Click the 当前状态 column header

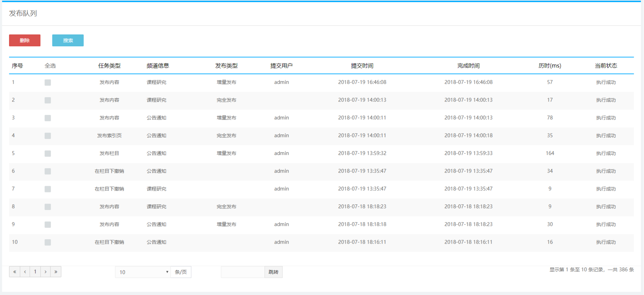pos(606,66)
